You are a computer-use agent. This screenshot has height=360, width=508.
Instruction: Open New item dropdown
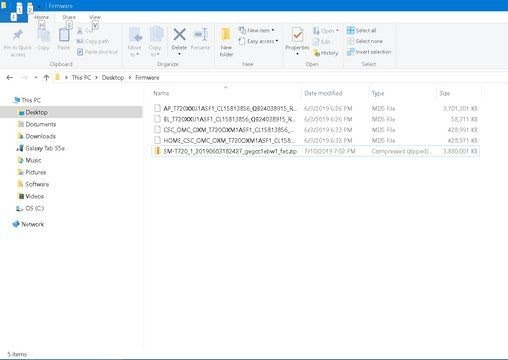click(x=256, y=30)
